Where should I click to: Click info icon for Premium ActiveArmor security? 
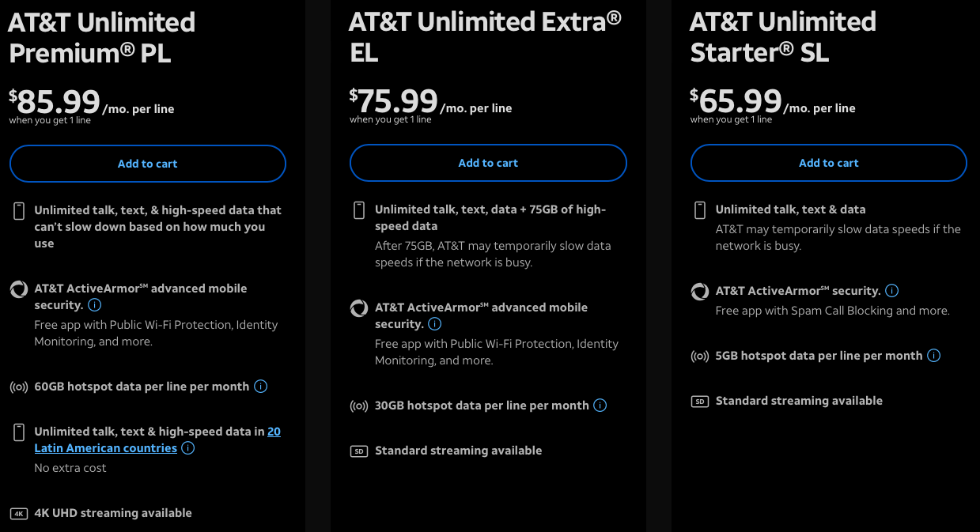tap(94, 305)
